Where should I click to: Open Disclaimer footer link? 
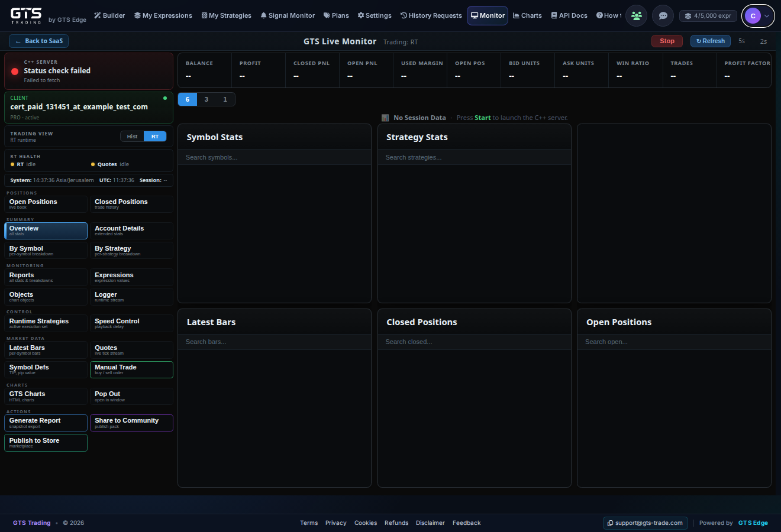click(430, 523)
